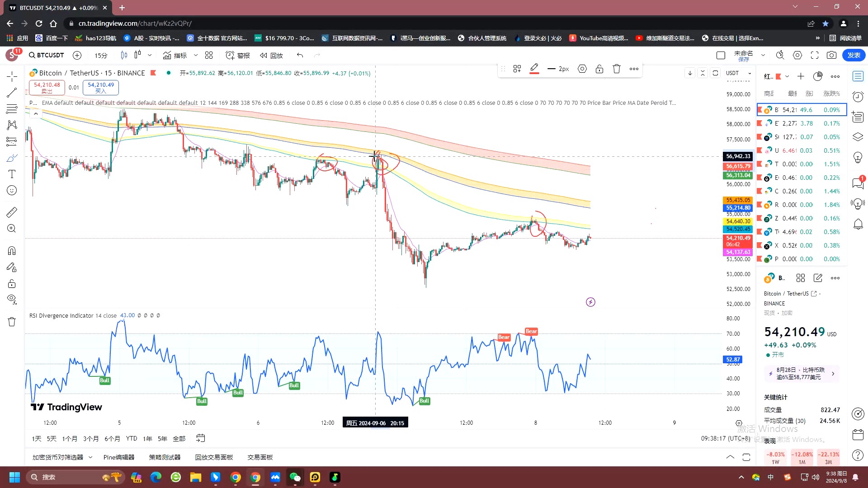This screenshot has width=868, height=488.
Task: Lock all drawing tools
Action: [12, 283]
